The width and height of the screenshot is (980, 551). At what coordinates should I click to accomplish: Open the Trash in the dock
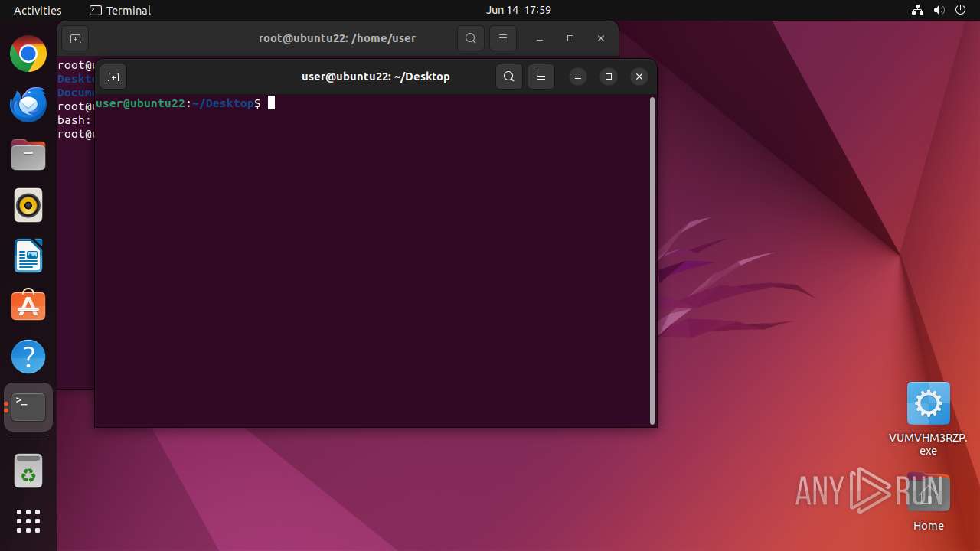point(28,471)
